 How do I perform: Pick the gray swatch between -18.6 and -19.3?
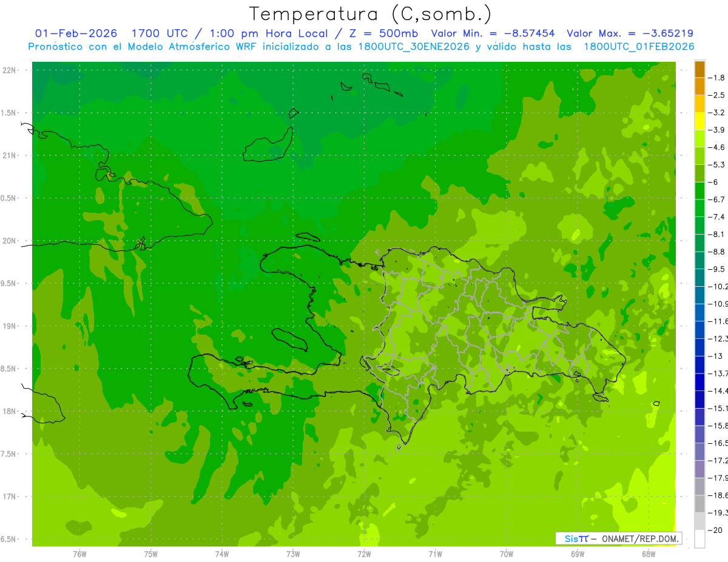click(699, 504)
